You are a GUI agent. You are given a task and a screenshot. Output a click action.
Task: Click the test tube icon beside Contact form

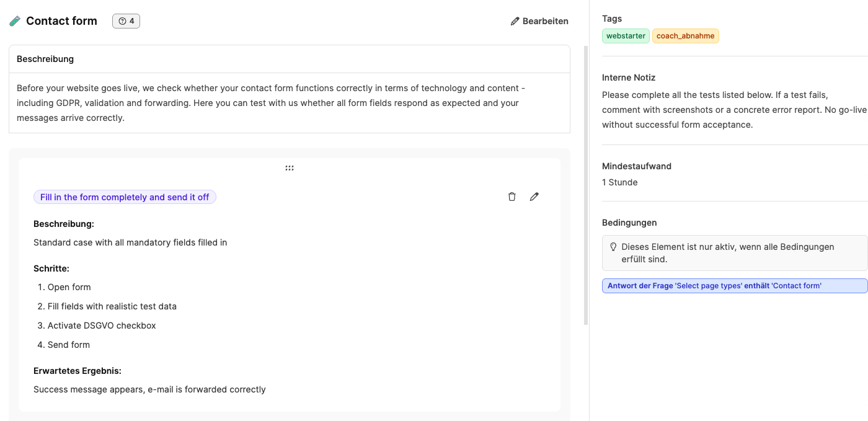pos(15,21)
